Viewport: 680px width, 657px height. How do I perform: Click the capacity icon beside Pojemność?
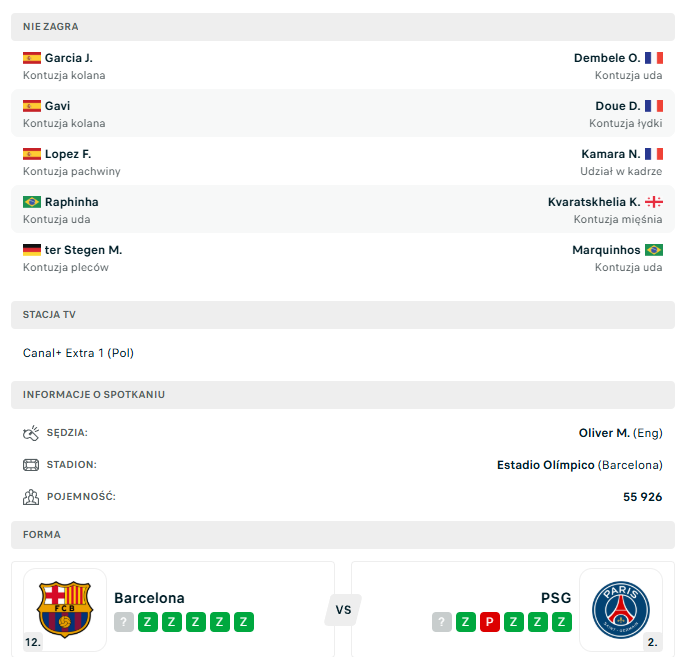click(31, 497)
